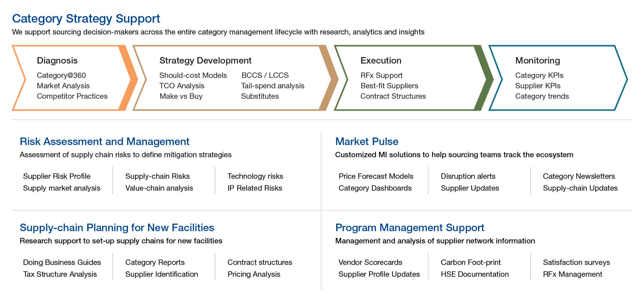The width and height of the screenshot is (644, 304).
Task: Open Risk Assessment and Management heading
Action: coord(105,141)
